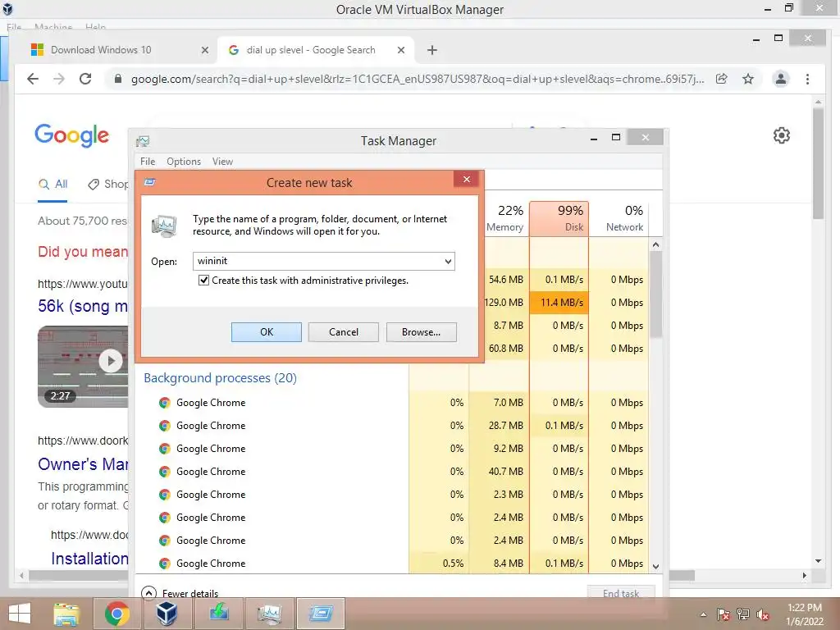Close the Create new task dialog
Image resolution: width=840 pixels, height=630 pixels.
tap(466, 180)
